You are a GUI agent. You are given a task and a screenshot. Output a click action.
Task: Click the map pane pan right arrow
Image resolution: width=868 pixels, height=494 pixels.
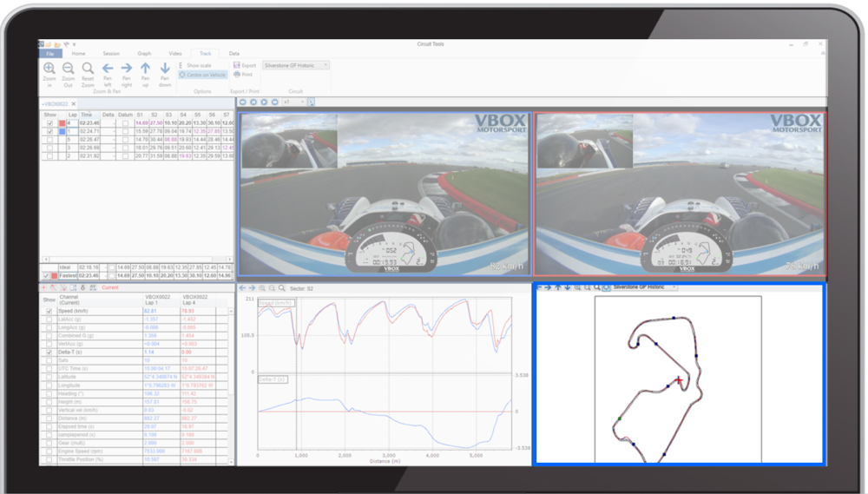point(548,287)
